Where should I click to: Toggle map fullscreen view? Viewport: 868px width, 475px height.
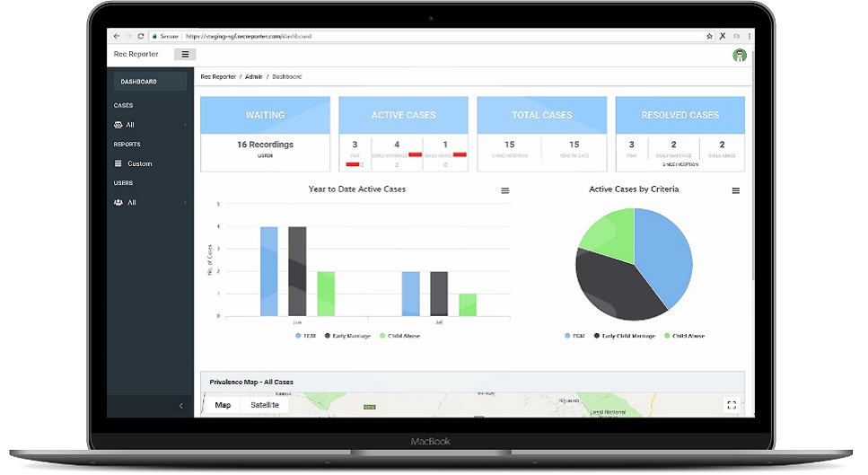click(x=732, y=405)
